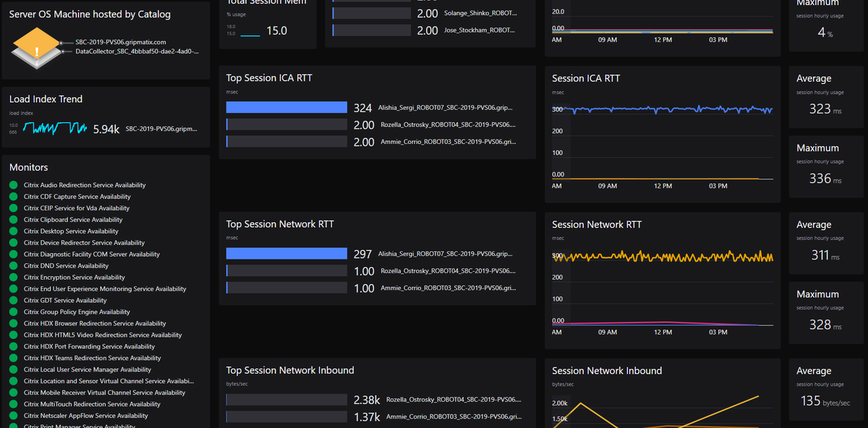The width and height of the screenshot is (868, 428).
Task: Open Citrix Local User Service Manager Availability monitor
Action: 88,370
